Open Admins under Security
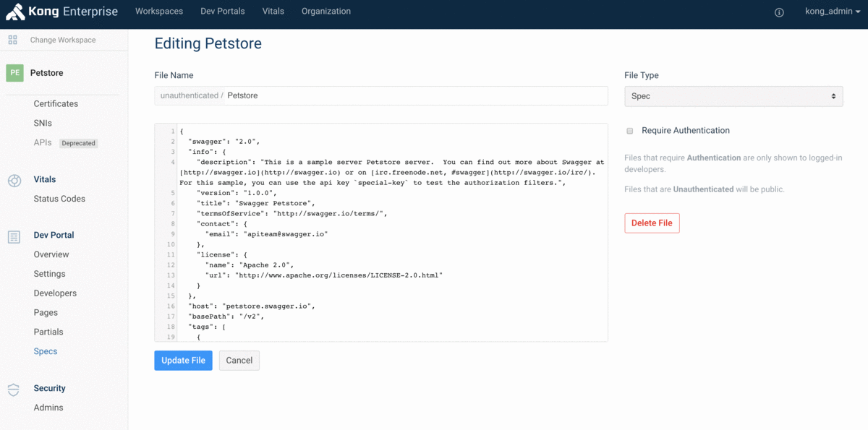 48,408
